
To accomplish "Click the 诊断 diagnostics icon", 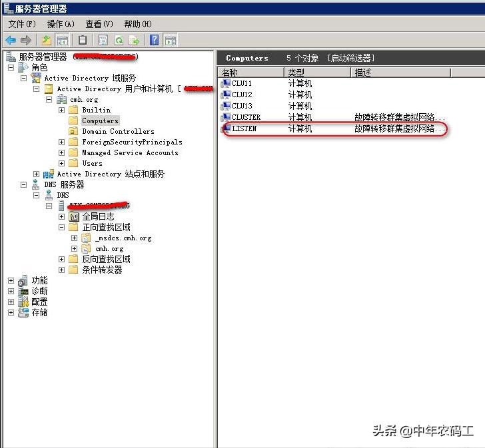I will coord(23,291).
